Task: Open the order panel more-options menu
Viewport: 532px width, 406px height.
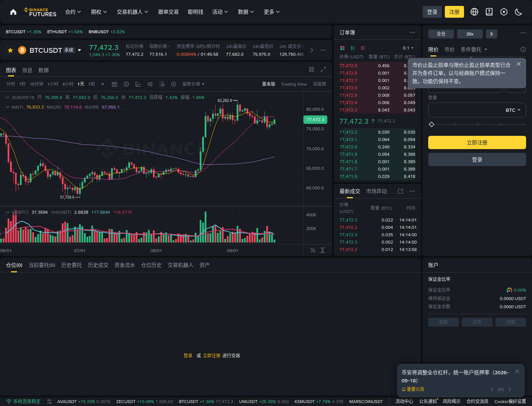Action: pyautogui.click(x=523, y=33)
